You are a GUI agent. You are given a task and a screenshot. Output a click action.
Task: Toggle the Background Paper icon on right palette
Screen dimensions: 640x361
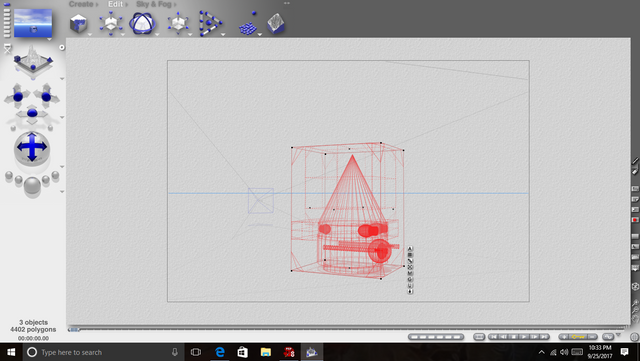(x=635, y=199)
